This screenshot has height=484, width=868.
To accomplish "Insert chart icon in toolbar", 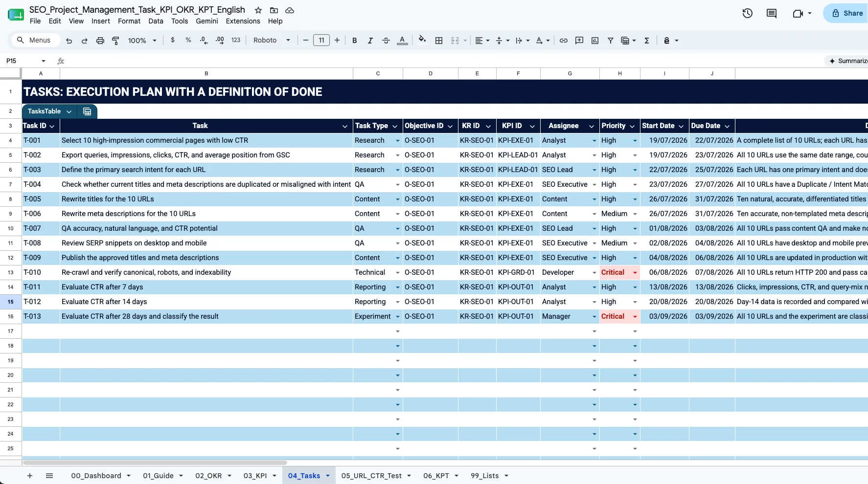I will click(595, 41).
